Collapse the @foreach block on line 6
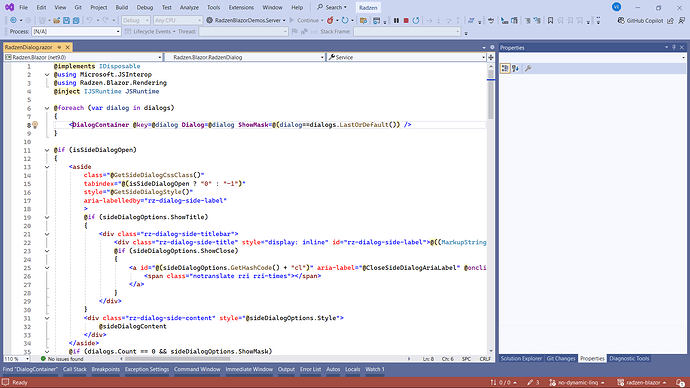690x388 pixels. (47, 108)
